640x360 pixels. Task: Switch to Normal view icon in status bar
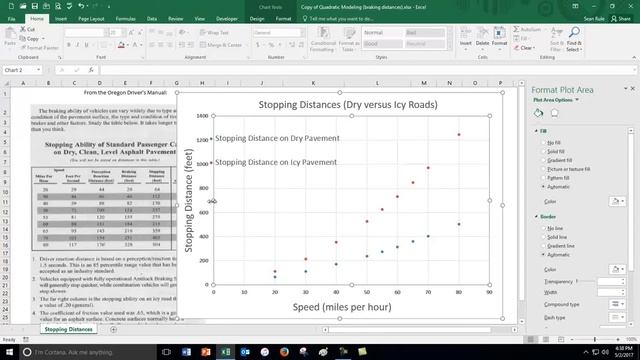[x=531, y=340]
